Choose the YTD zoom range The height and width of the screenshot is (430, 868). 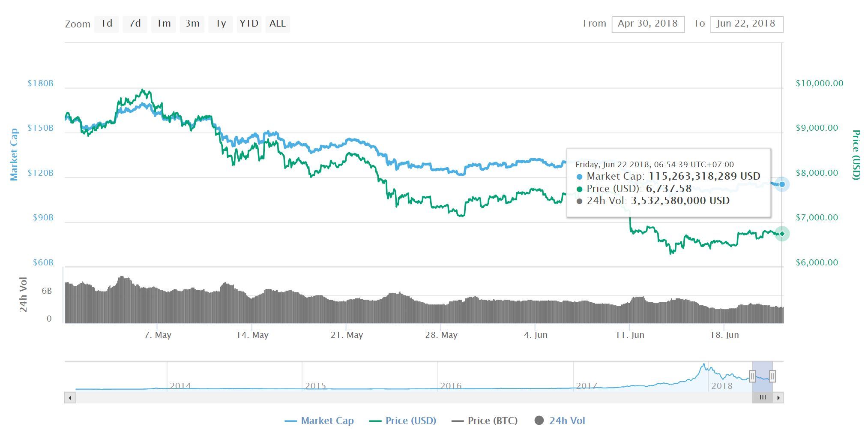(249, 24)
